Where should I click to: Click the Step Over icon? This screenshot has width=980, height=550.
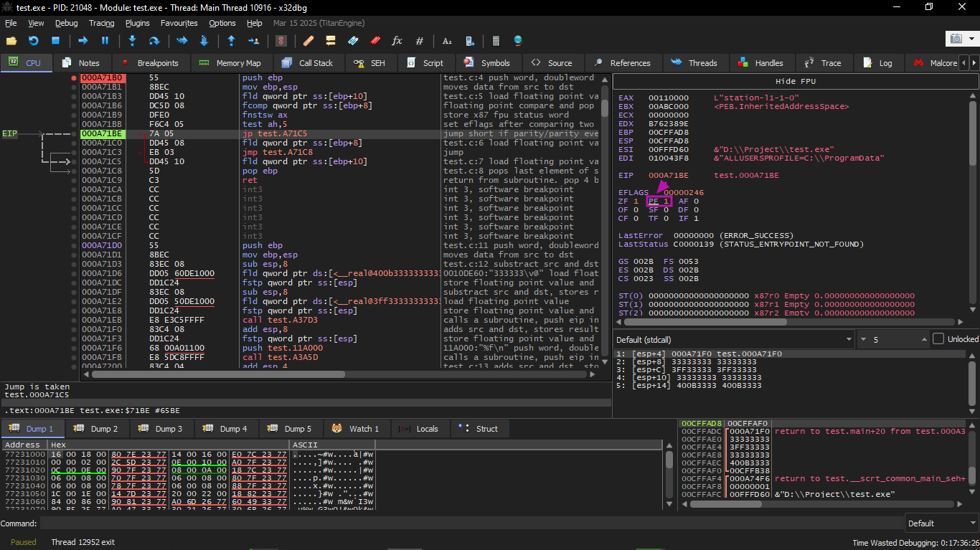pyautogui.click(x=154, y=41)
